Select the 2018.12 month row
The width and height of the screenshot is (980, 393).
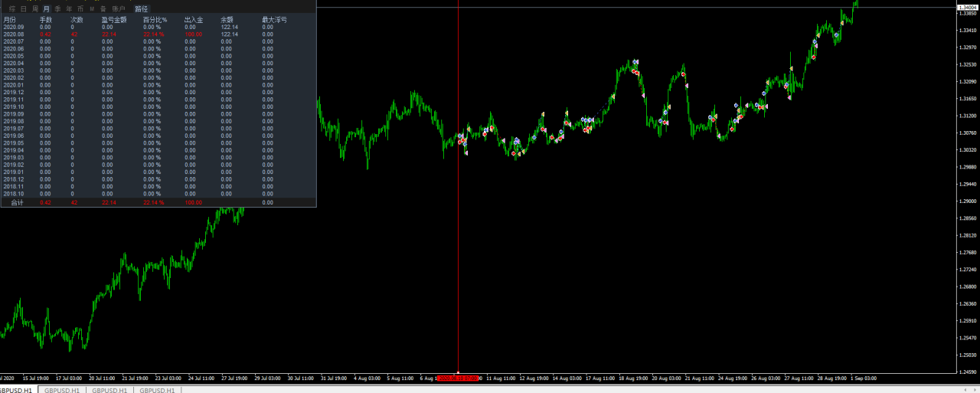(158, 179)
